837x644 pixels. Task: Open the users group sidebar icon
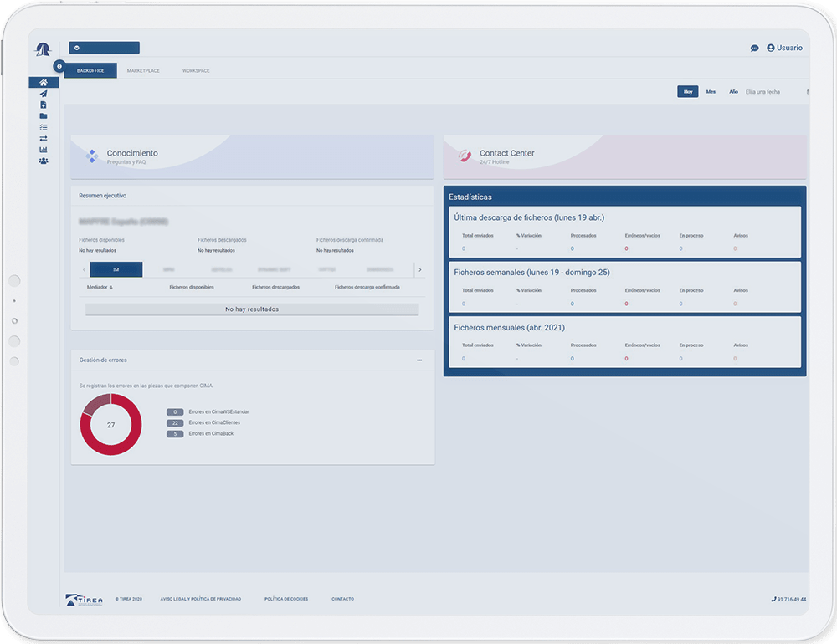pos(44,161)
